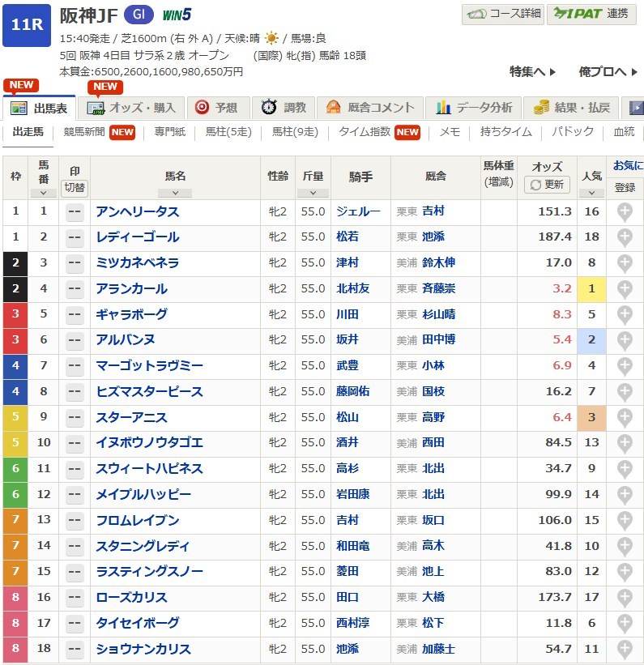Open horse page for マーゴットラヴミー
This screenshot has height=665, width=644.
(149, 366)
